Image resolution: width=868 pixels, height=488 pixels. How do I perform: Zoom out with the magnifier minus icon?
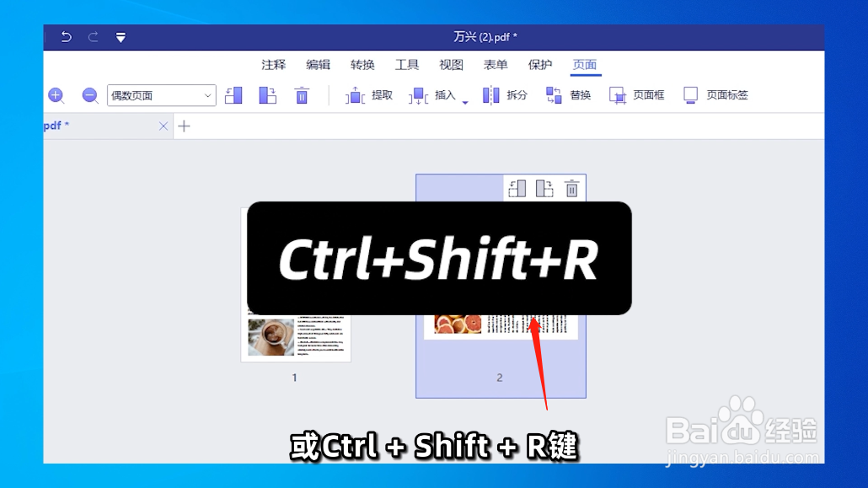(x=89, y=95)
